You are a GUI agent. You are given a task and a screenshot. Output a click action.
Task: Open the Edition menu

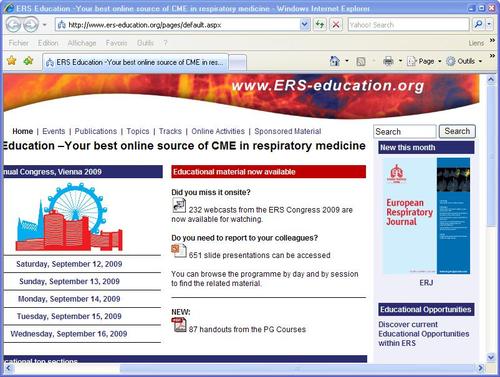[48, 43]
